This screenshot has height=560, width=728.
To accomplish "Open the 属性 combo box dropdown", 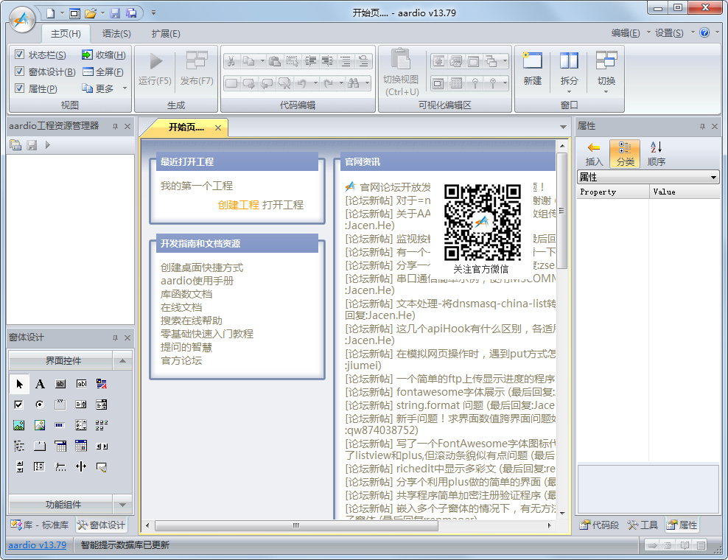I will pos(713,178).
